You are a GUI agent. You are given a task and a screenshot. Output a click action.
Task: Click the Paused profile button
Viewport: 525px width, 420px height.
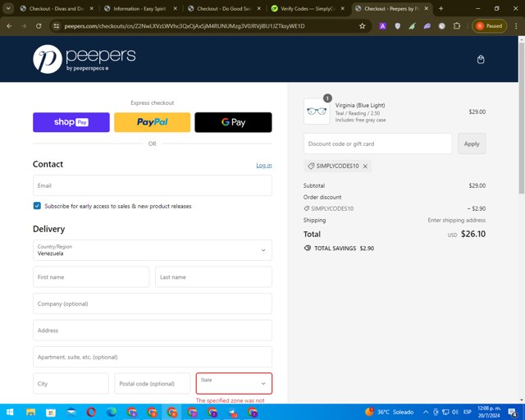point(489,26)
